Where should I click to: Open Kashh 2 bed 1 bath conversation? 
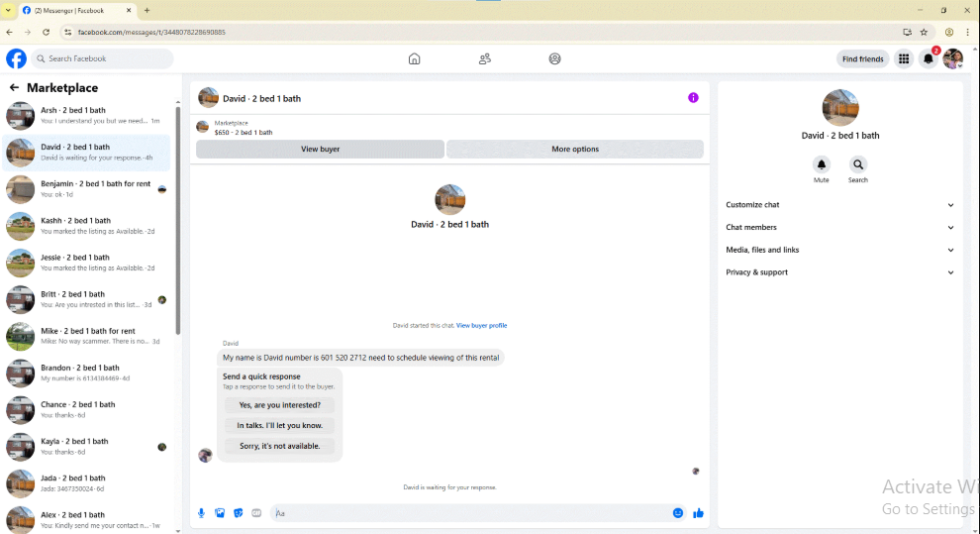click(86, 226)
